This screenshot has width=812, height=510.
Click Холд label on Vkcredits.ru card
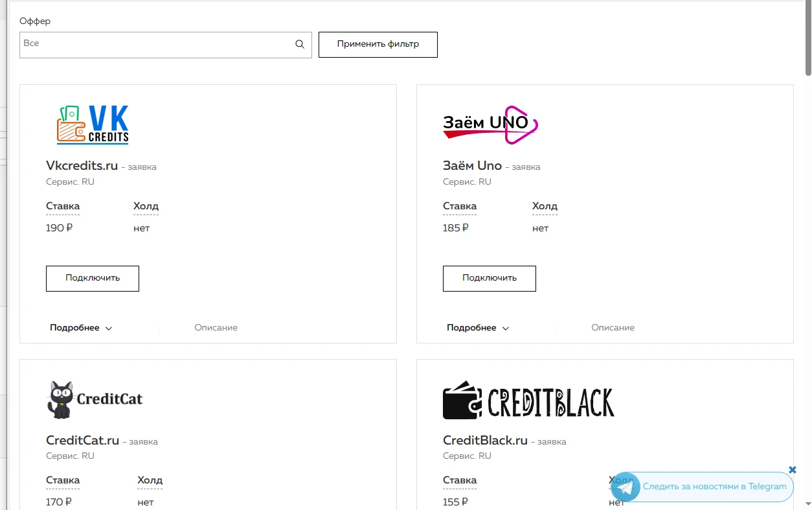(146, 206)
